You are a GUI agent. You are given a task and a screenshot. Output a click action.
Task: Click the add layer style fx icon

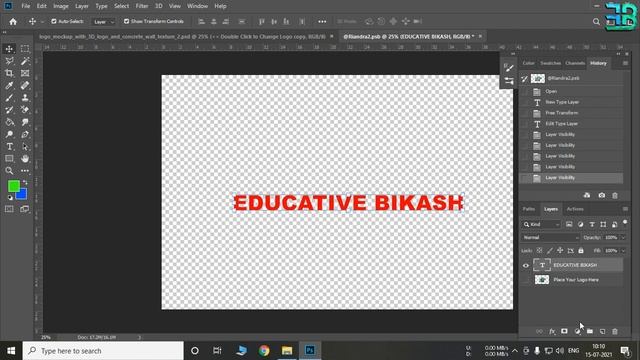(552, 331)
